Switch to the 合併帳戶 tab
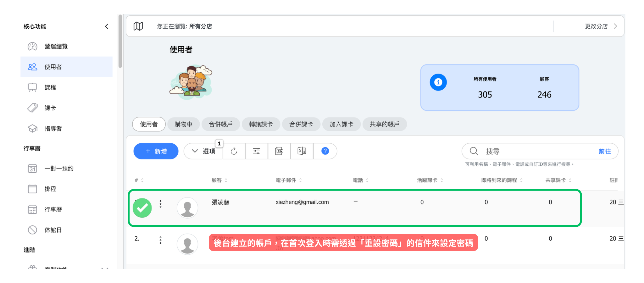The height and width of the screenshot is (283, 644). click(220, 124)
